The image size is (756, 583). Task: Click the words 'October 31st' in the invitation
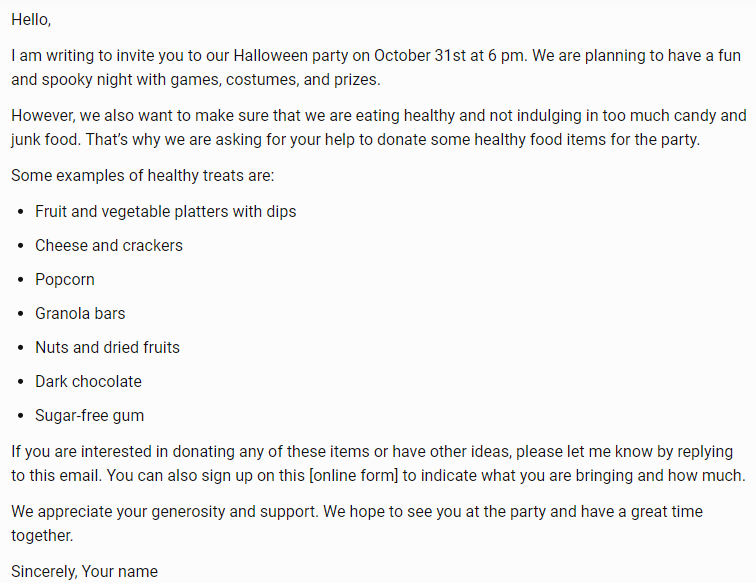pyautogui.click(x=419, y=55)
